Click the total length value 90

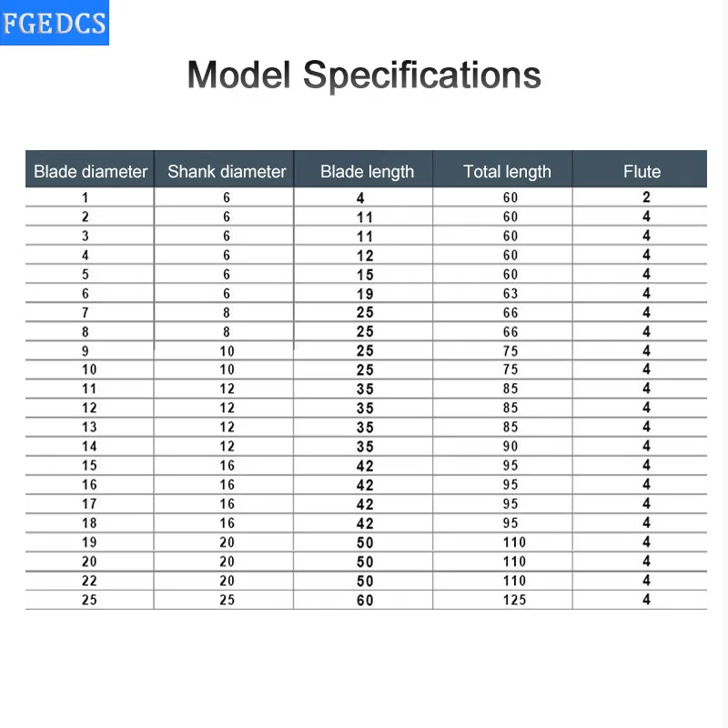coord(511,446)
